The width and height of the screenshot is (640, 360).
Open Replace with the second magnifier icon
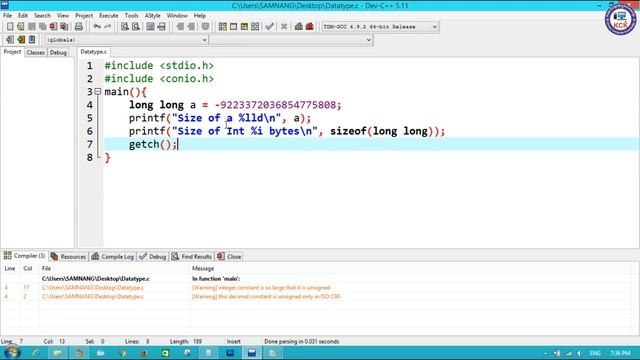tap(136, 27)
